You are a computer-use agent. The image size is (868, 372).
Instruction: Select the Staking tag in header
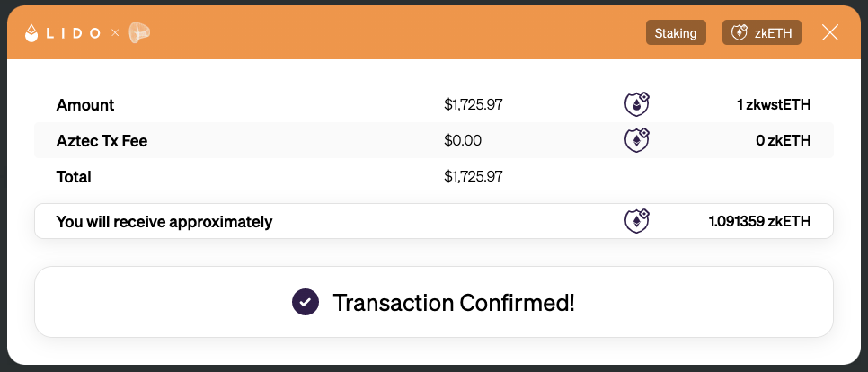click(676, 32)
